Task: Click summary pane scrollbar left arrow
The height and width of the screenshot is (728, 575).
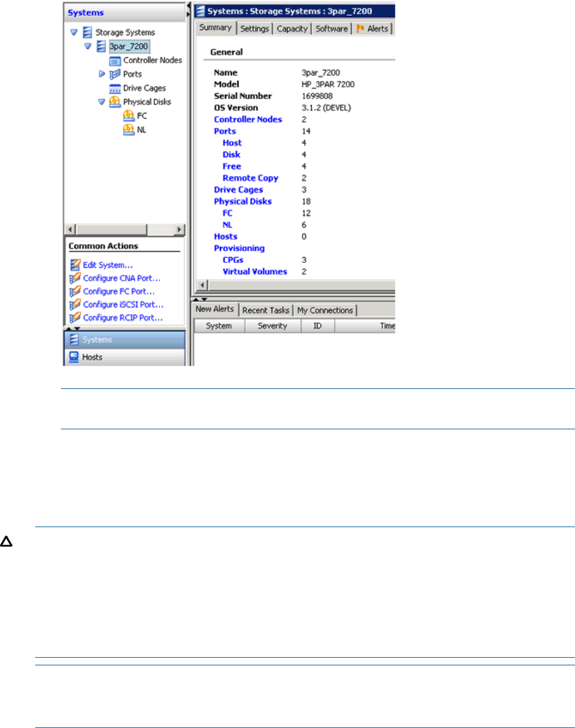Action: coord(202,285)
